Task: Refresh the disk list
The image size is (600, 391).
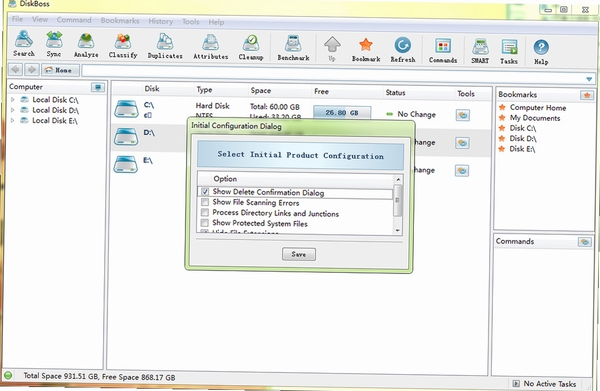Action: (x=403, y=50)
